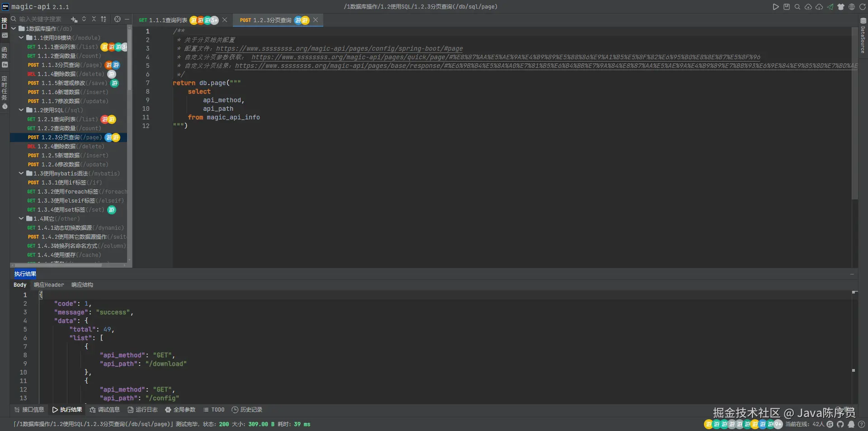Open the quick/page custom paging parameters link

pos(506,57)
